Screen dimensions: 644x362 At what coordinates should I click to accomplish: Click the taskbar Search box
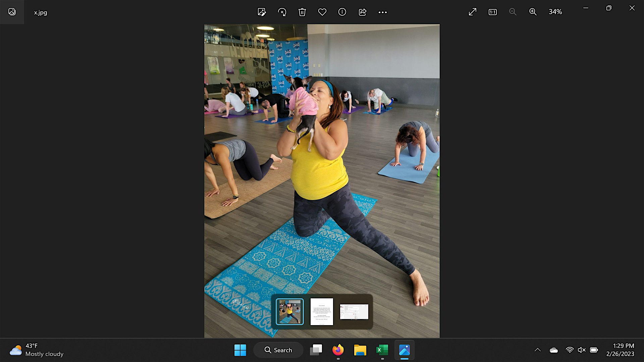pyautogui.click(x=278, y=350)
